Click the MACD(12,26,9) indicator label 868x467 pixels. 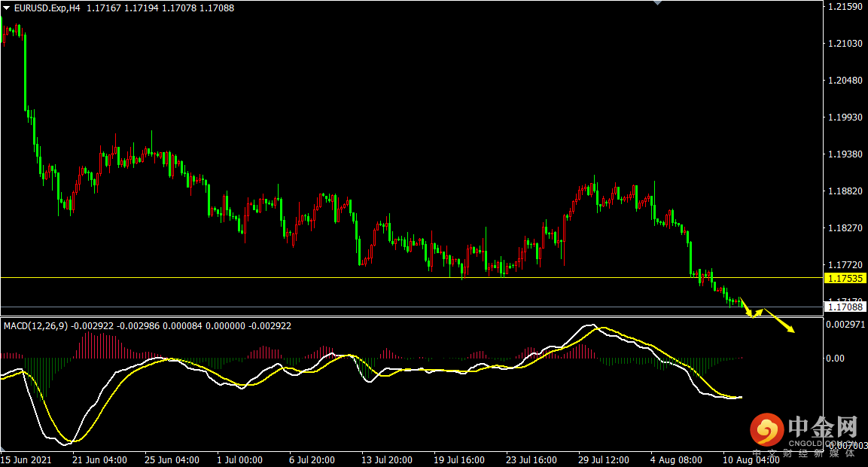[35, 326]
